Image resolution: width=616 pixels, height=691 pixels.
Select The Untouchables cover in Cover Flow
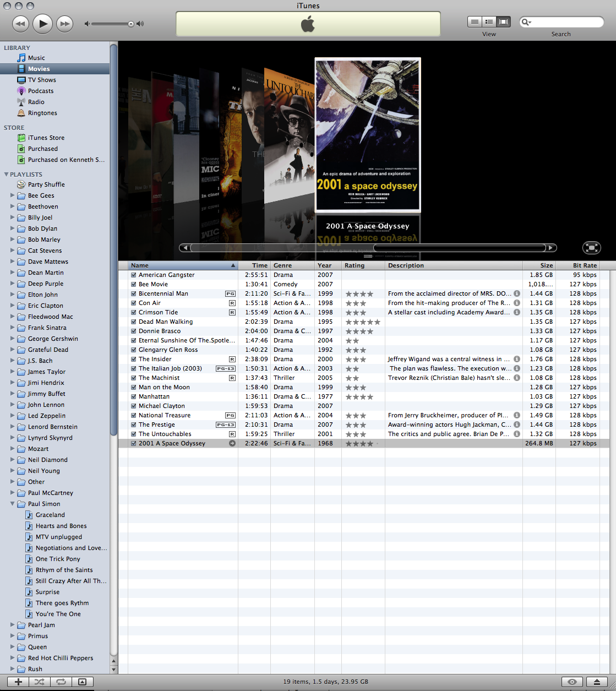(x=288, y=135)
